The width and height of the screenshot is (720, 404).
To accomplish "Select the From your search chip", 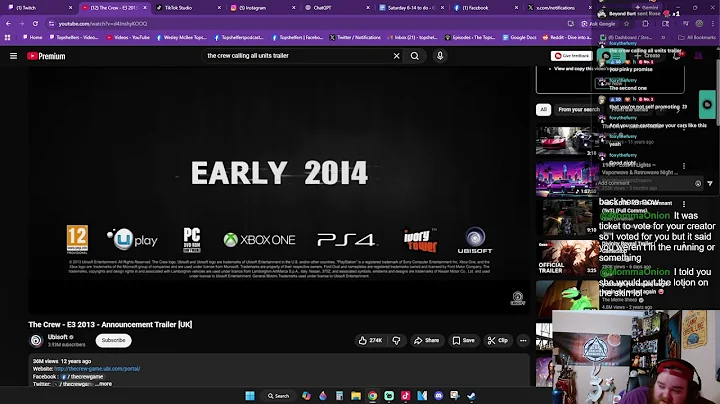I will tap(579, 109).
